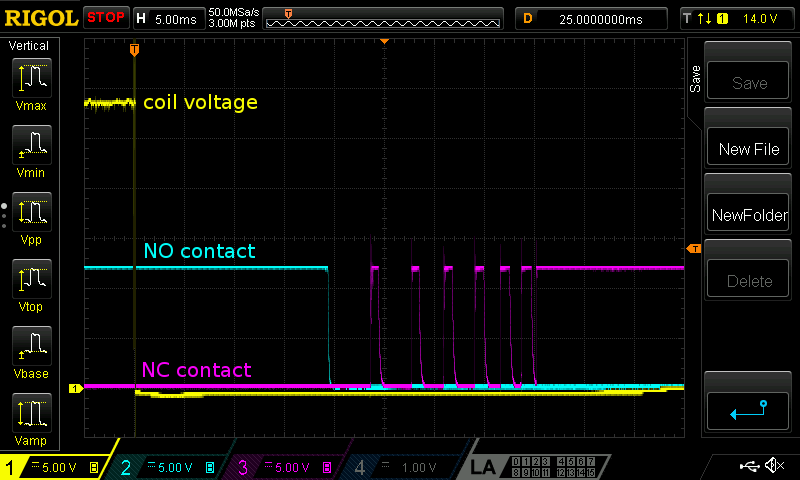Create a New File

point(748,147)
